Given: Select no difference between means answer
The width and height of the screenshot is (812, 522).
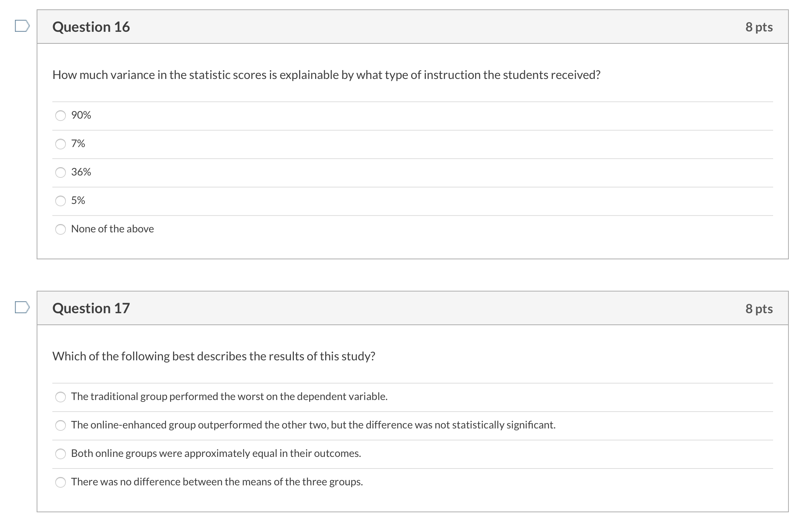Looking at the screenshot, I should [61, 482].
